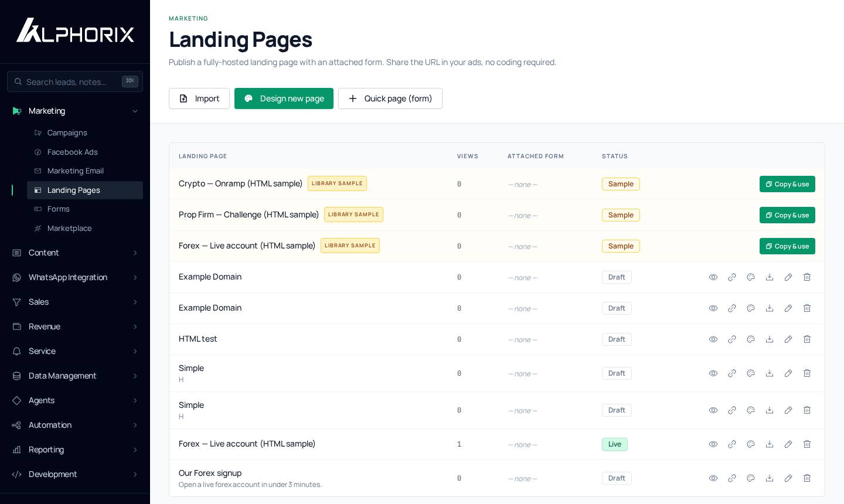Expand the Sales section
The width and height of the screenshot is (844, 504).
75,302
